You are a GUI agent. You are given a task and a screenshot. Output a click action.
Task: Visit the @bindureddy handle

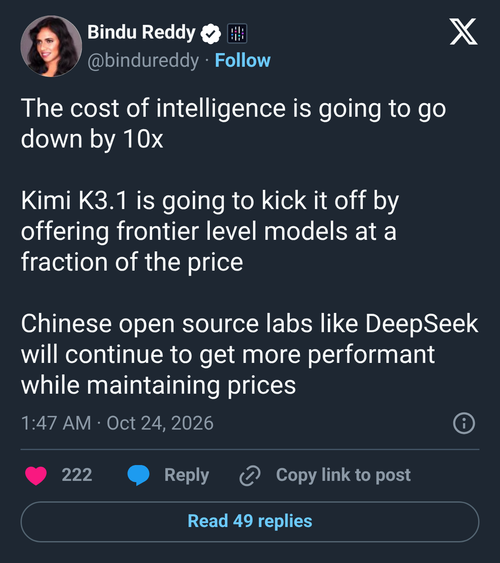tap(143, 61)
